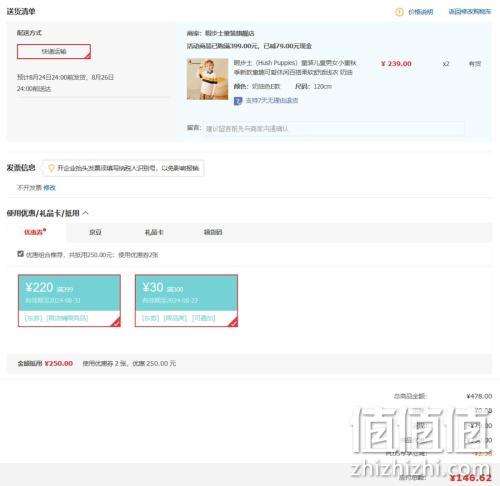500x486 pixels.
Task: Switch to the 京豆 tab
Action: point(95,232)
